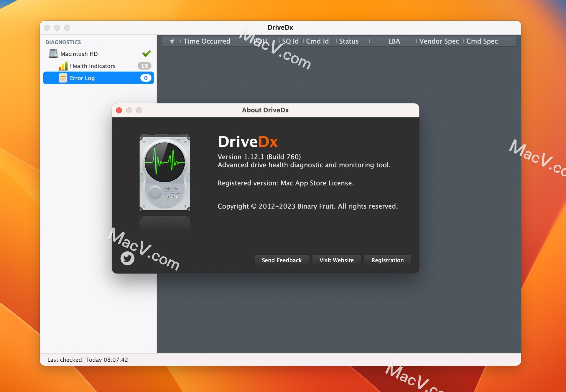The width and height of the screenshot is (566, 392).
Task: Sort error log by Time Occurred column
Action: coord(207,41)
